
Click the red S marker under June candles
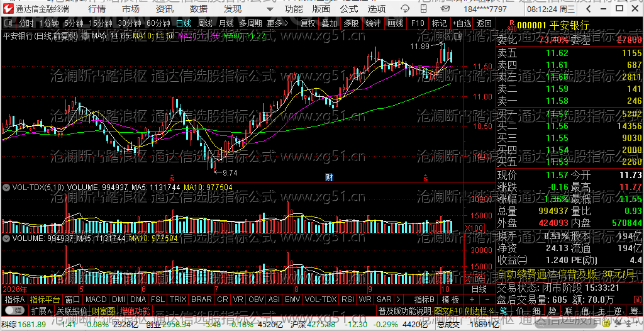(x=172, y=177)
